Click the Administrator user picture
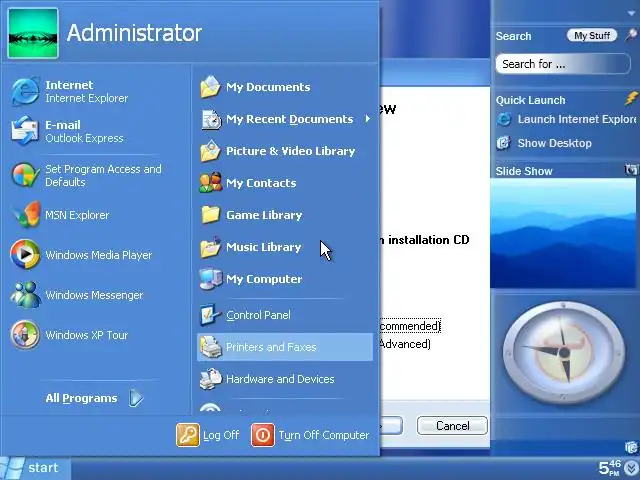Image resolution: width=640 pixels, height=480 pixels. (33, 33)
